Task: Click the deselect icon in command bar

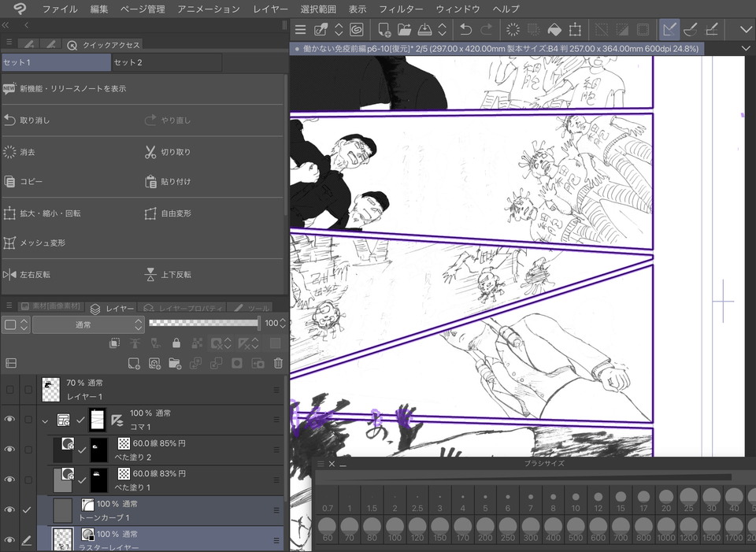Action: tap(602, 30)
